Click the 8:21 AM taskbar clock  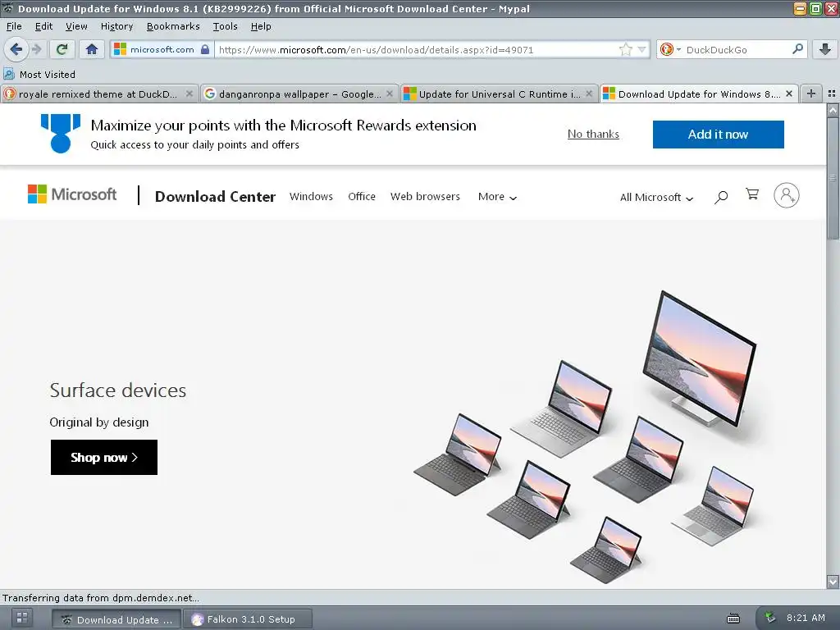pyautogui.click(x=806, y=618)
